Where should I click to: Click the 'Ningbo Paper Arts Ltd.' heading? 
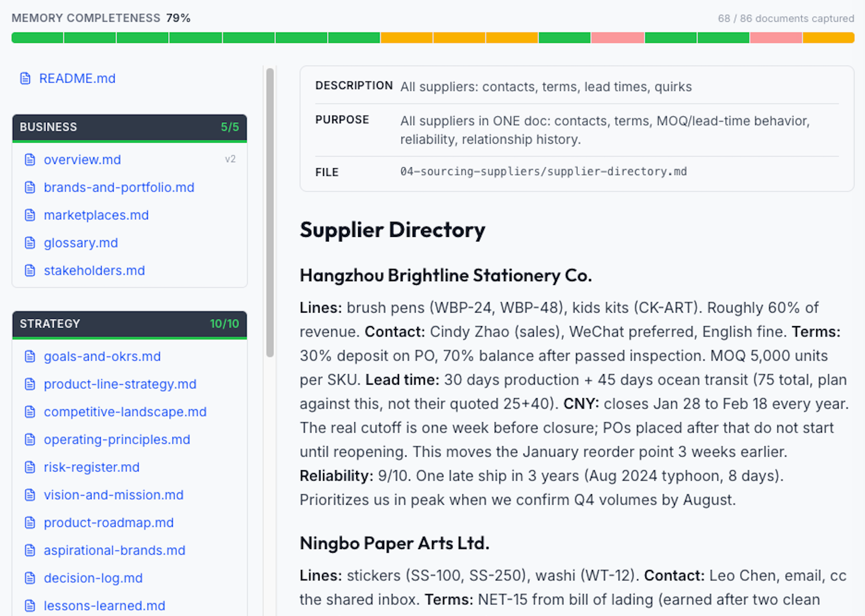coord(394,543)
